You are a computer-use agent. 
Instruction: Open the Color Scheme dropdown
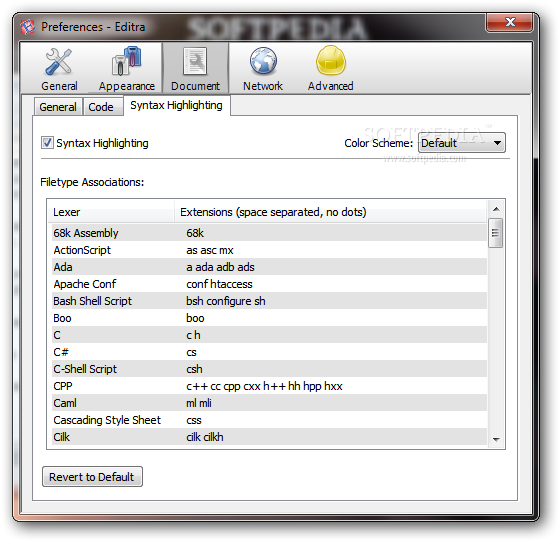point(461,143)
